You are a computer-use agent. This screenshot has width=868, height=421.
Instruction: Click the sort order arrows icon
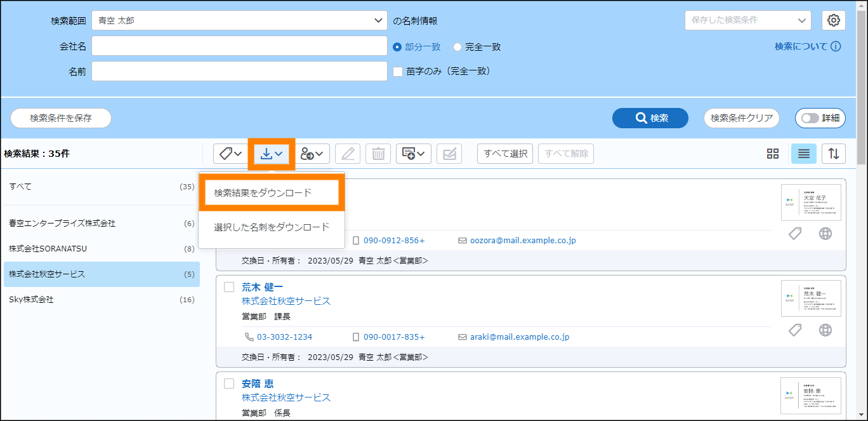tap(834, 154)
